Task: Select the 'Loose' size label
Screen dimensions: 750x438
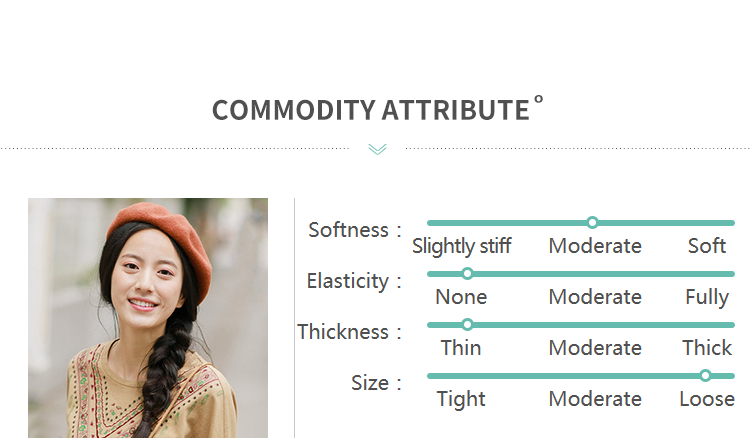Action: [707, 399]
